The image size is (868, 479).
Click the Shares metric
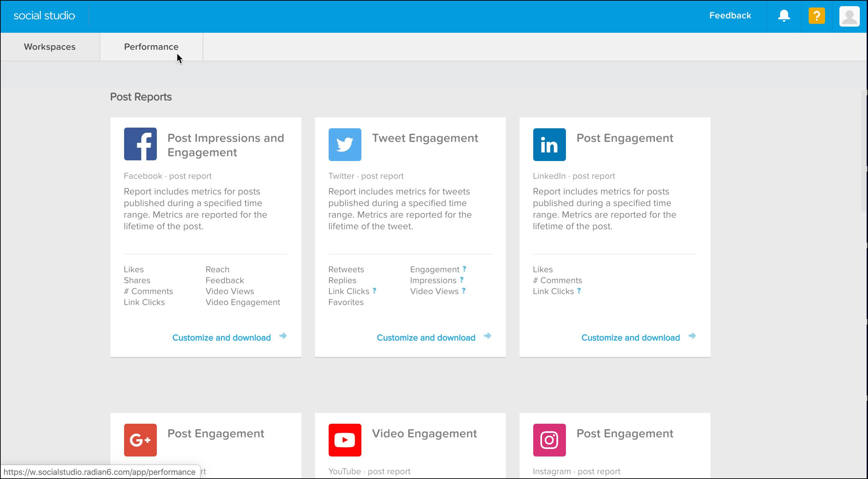coord(137,280)
